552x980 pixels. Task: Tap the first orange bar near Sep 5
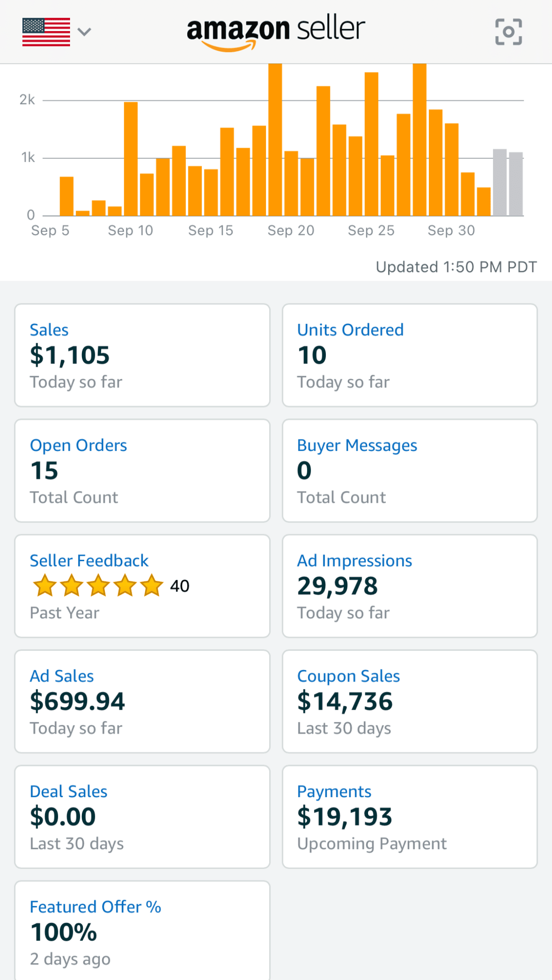66,196
